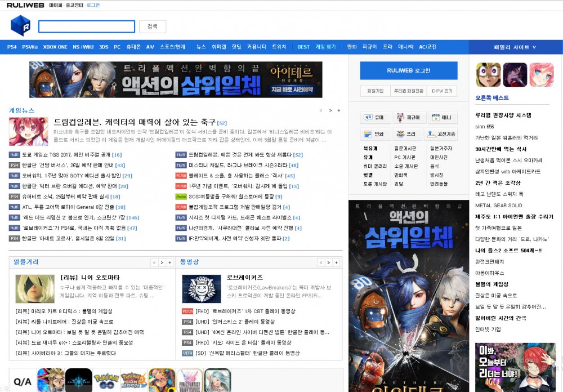Open the 중고장터 link in top bar
This screenshot has height=392, width=563.
(74, 6)
